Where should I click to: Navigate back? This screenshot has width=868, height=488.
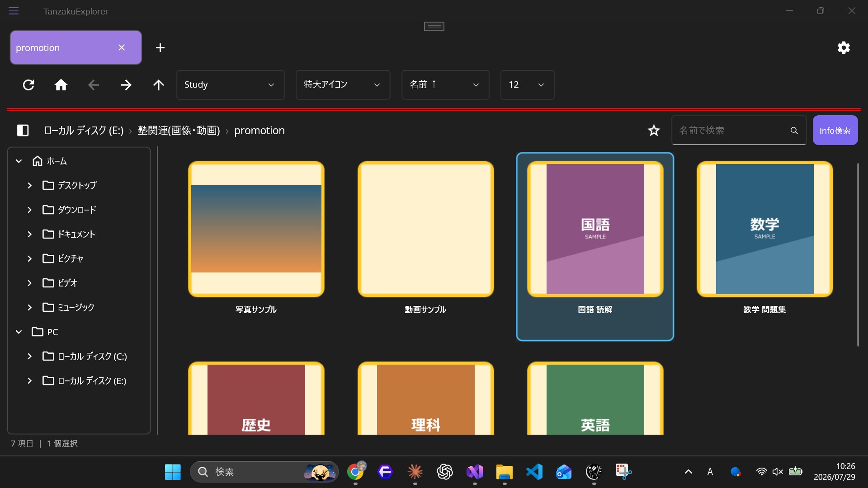tap(94, 84)
